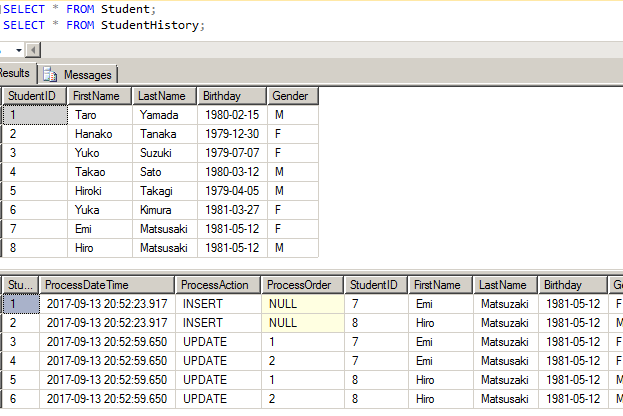Select the 'Suzuki' cell
The image size is (623, 416).
pos(165,153)
